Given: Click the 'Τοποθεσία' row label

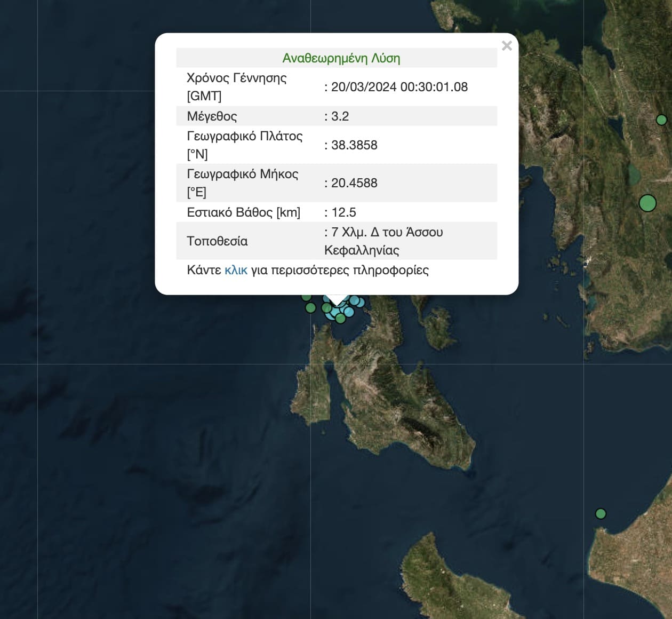Looking at the screenshot, I should coord(217,241).
